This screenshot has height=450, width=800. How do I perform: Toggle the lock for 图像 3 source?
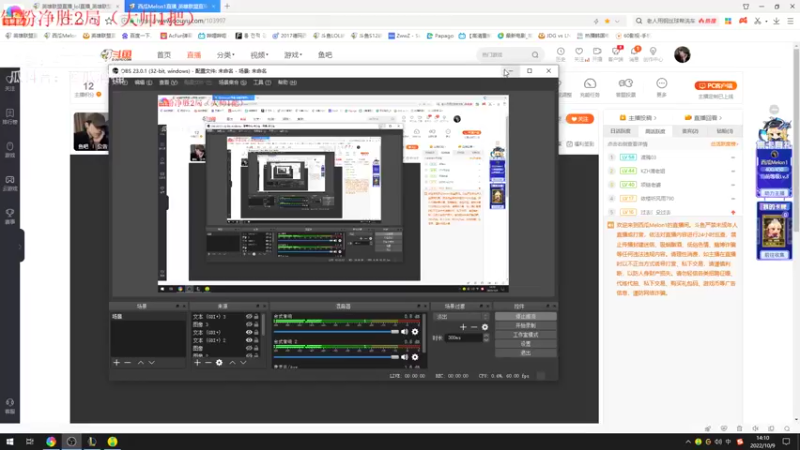tap(256, 324)
